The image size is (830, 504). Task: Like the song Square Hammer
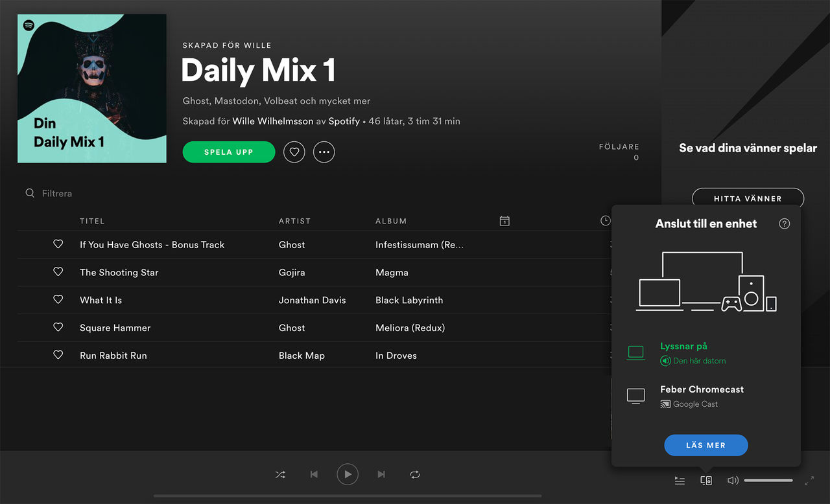[x=58, y=328]
